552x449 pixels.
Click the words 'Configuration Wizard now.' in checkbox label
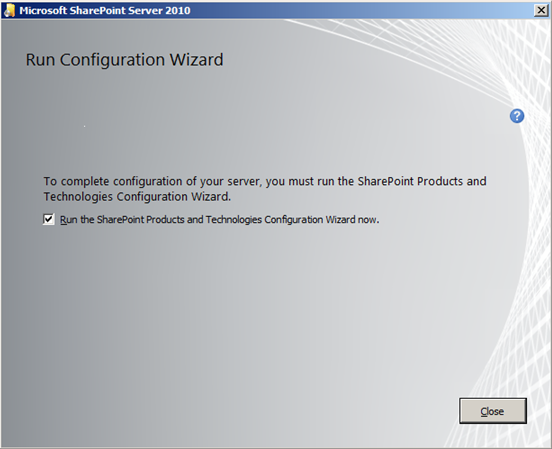[322, 219]
